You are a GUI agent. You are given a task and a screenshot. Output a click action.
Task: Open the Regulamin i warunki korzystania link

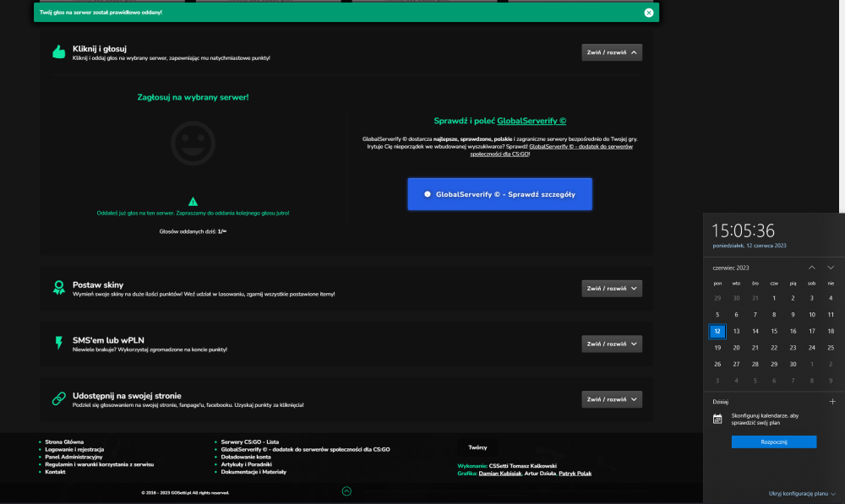[99, 464]
